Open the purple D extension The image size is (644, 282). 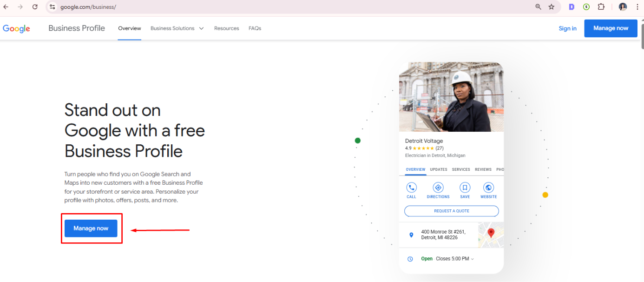[572, 7]
